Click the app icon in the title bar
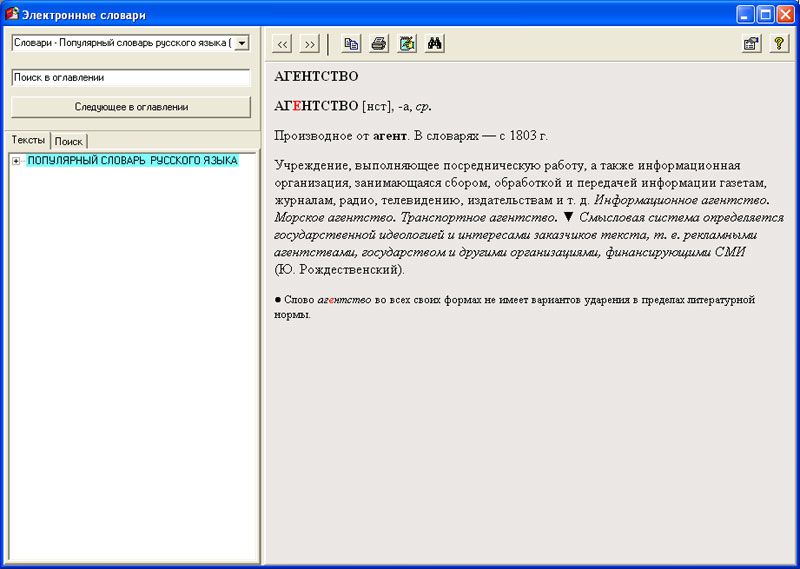The height and width of the screenshot is (569, 800). pos(13,14)
